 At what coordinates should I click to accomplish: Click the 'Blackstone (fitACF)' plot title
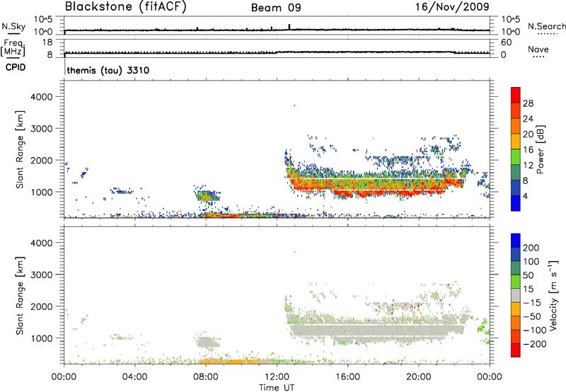[x=126, y=7]
